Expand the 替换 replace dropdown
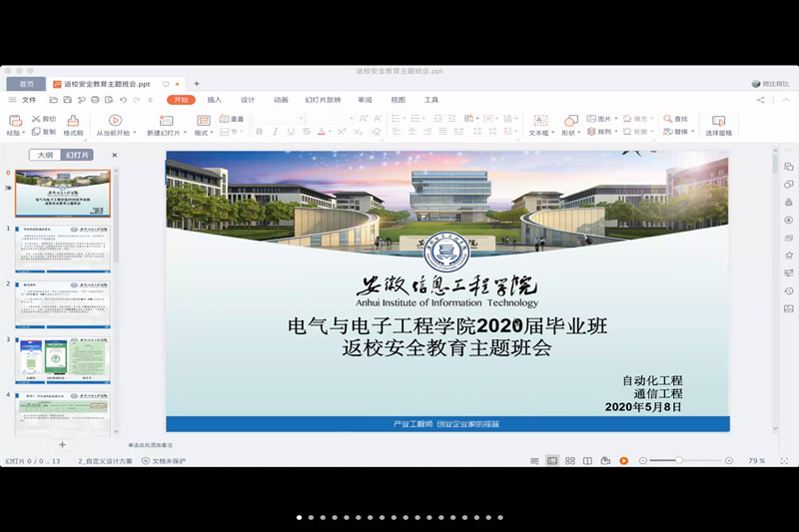799x532 pixels. click(x=694, y=132)
